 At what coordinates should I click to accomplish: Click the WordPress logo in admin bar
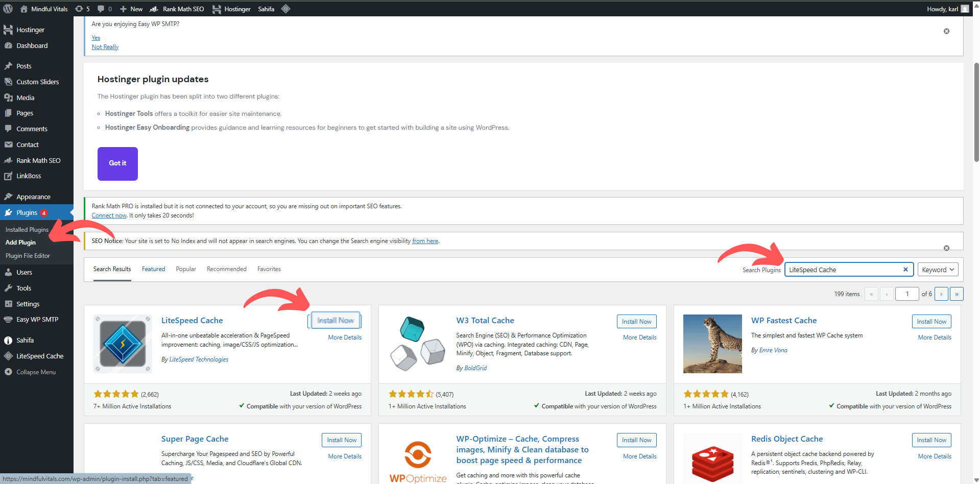tap(8, 9)
